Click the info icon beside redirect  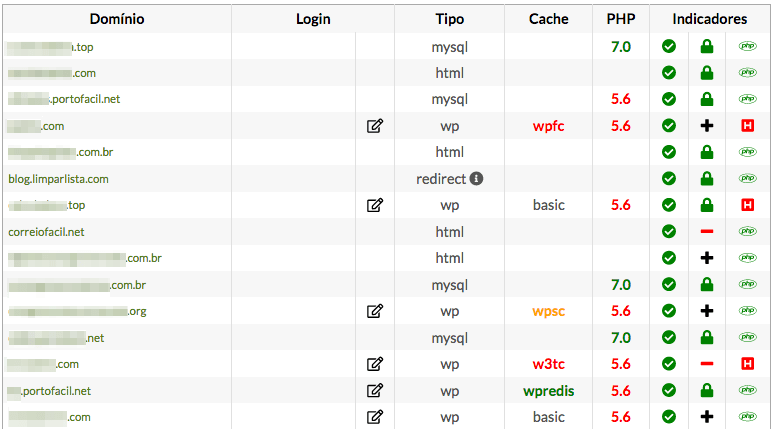click(x=476, y=179)
